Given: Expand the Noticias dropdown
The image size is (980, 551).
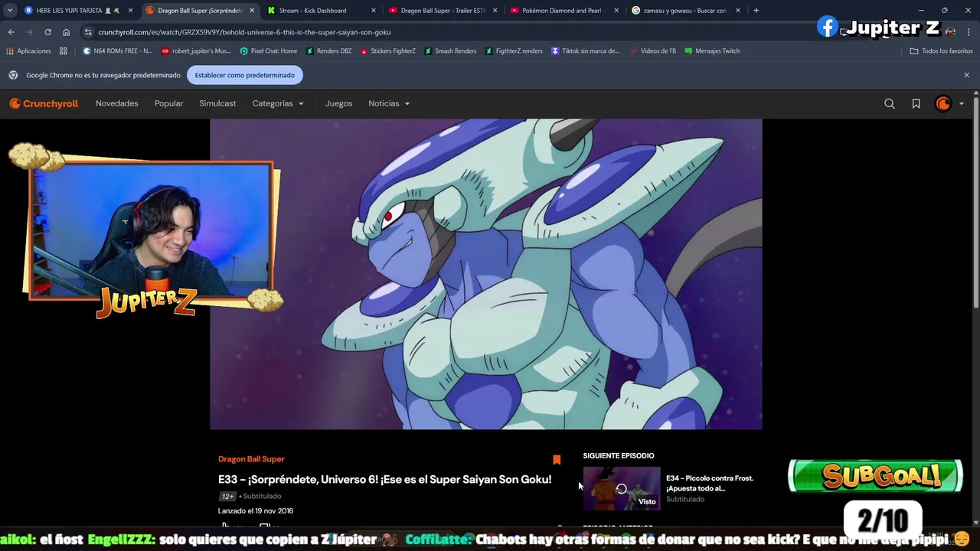Looking at the screenshot, I should pos(389,103).
